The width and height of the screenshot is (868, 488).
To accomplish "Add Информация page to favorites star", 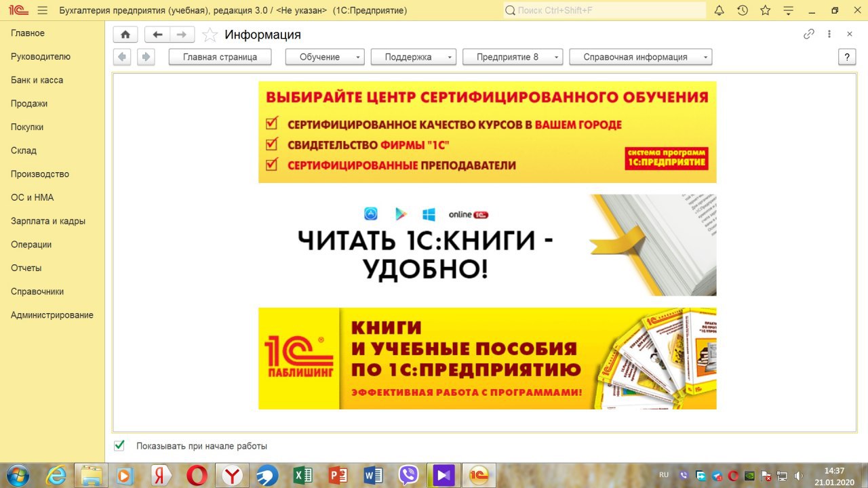I will coord(210,35).
